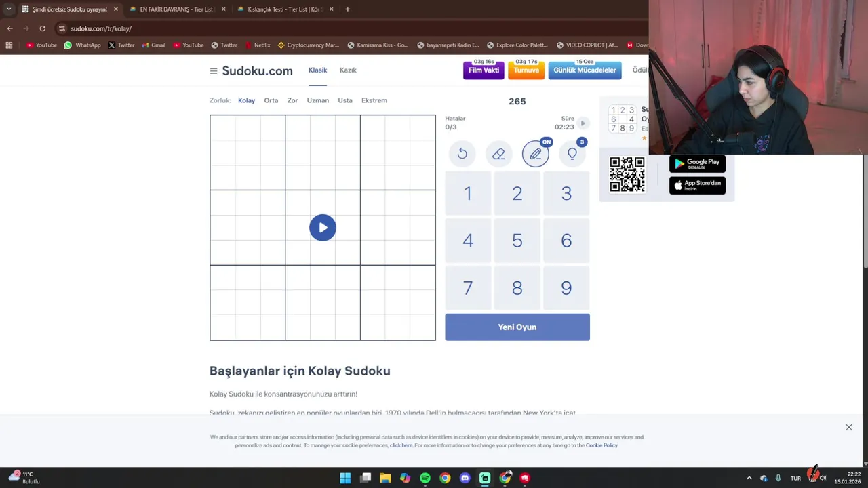Click the small timer play icon
The height and width of the screenshot is (488, 868).
(x=583, y=123)
